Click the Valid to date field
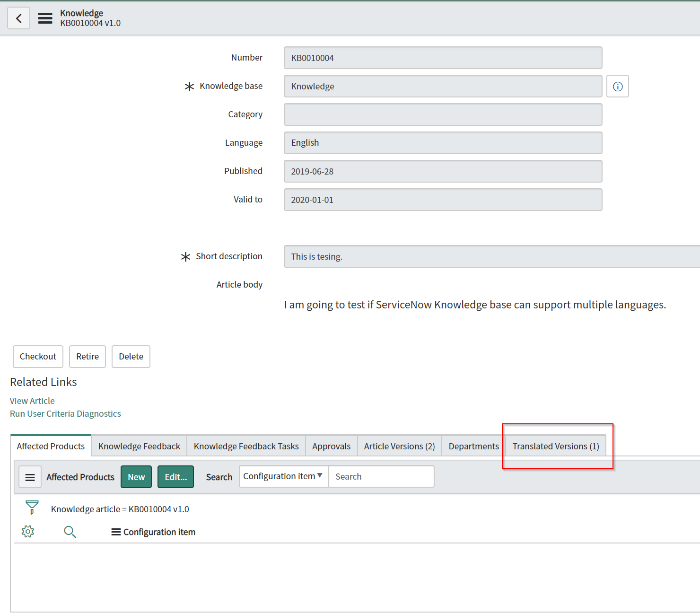 pos(443,200)
